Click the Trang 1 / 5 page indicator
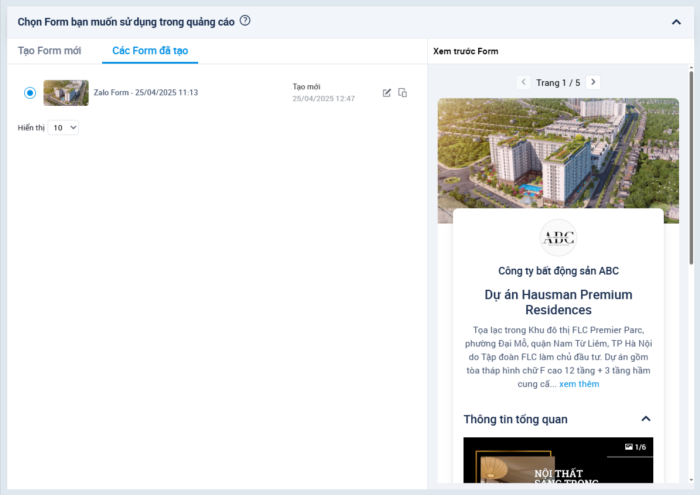Image resolution: width=700 pixels, height=495 pixels. (x=558, y=83)
